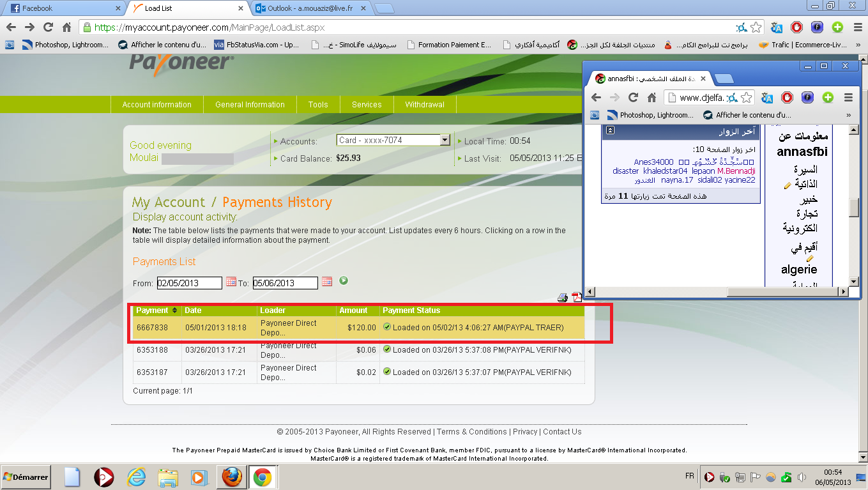Click the green plus extension in main toolbar
The height and width of the screenshot is (490, 868).
click(x=837, y=27)
